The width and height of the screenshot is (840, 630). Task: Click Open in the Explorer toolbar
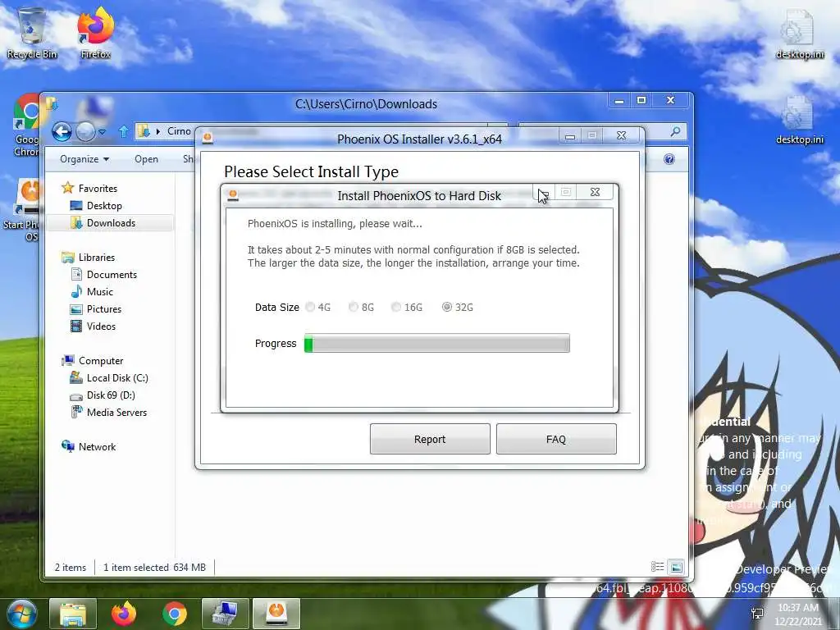(x=146, y=159)
